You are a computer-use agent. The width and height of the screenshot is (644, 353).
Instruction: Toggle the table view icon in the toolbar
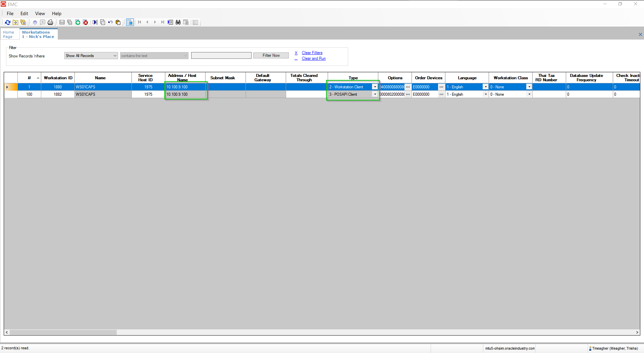pos(130,22)
